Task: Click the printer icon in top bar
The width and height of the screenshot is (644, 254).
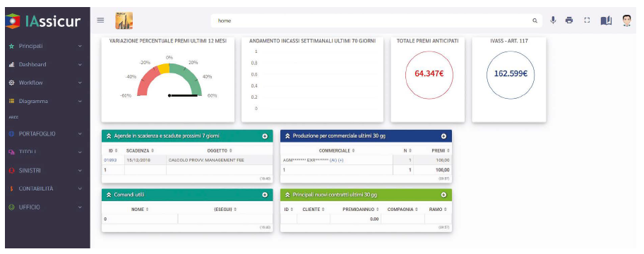Action: coord(569,20)
